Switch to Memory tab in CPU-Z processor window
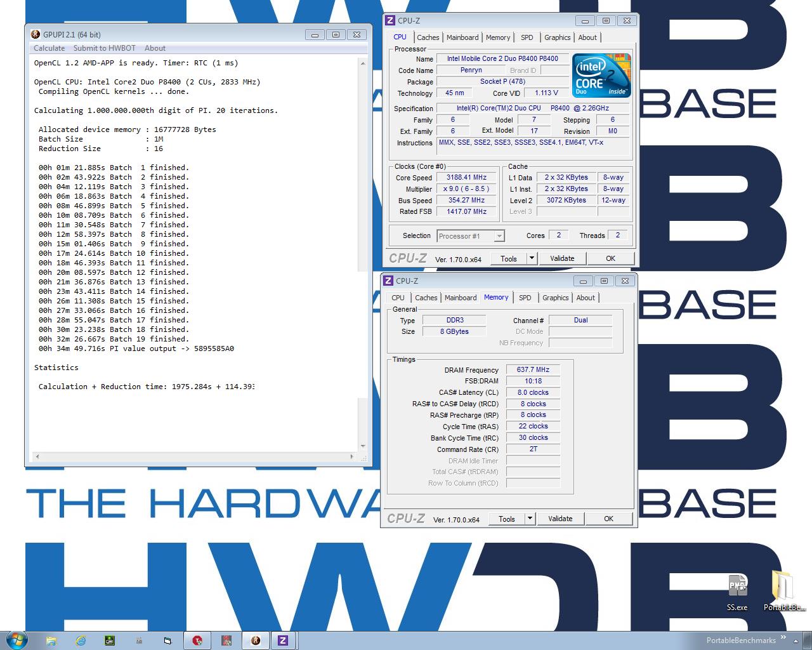812x650 pixels. [x=498, y=37]
